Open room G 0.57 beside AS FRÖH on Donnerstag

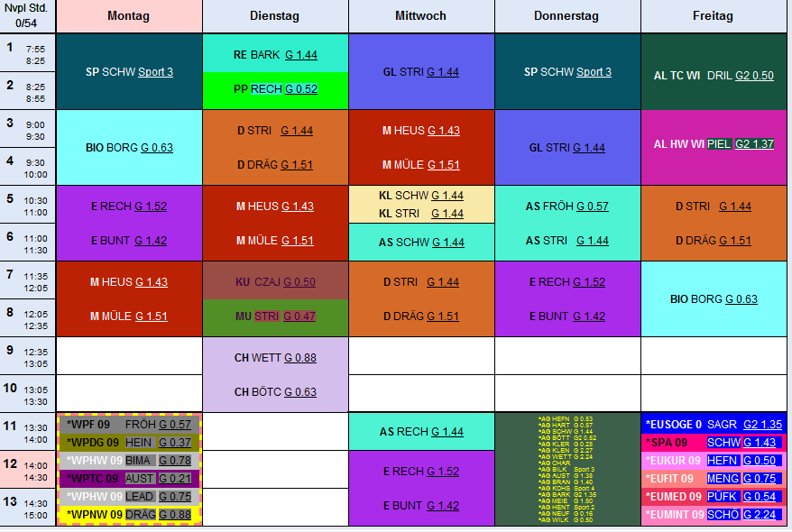pos(592,206)
